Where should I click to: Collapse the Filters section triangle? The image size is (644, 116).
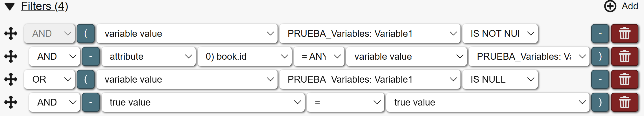pyautogui.click(x=10, y=7)
